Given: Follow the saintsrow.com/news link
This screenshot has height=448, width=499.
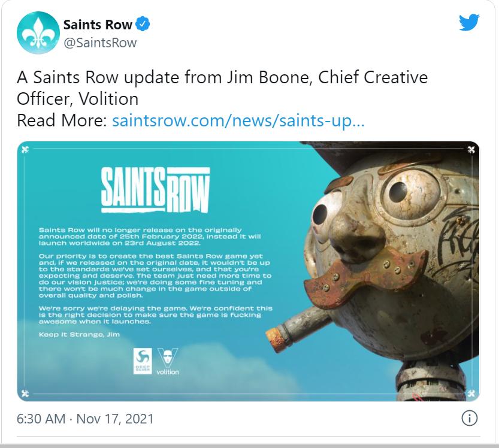Looking at the screenshot, I should [238, 120].
